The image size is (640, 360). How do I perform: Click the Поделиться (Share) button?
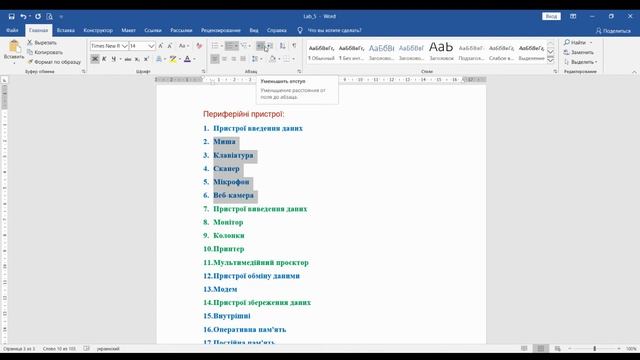pos(613,31)
